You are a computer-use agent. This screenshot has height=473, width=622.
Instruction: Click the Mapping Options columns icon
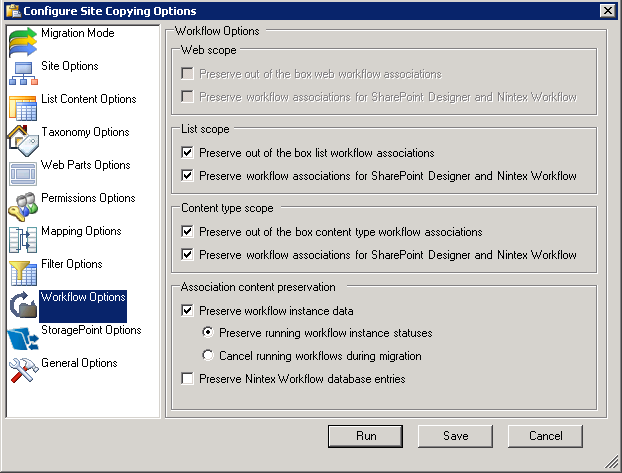coord(23,239)
